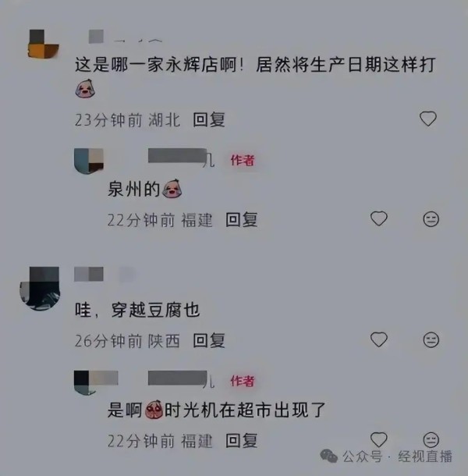
Task: Tap dislike face on '穿越豆腐也' comment
Action: point(431,339)
